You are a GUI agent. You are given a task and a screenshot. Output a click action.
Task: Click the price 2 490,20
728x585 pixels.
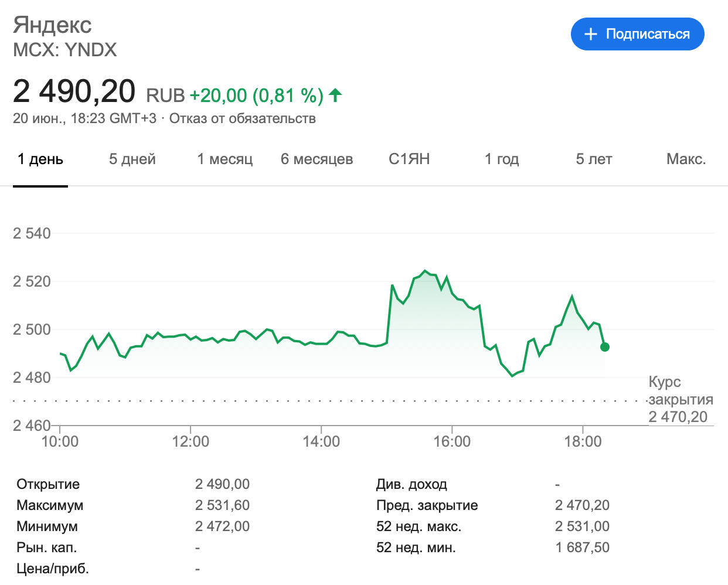74,91
